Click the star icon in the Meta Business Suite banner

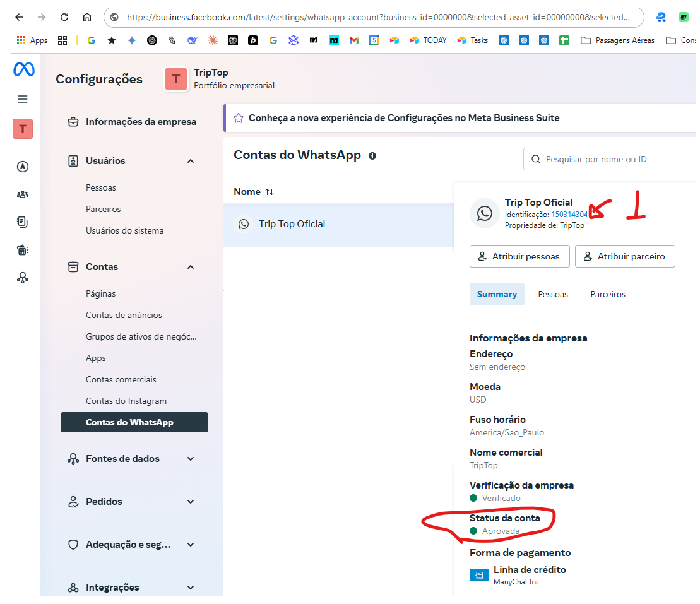(239, 118)
